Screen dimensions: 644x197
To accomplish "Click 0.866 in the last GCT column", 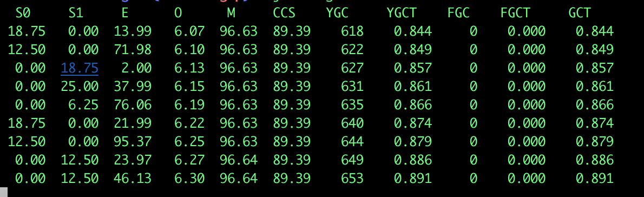I will click(x=595, y=104).
